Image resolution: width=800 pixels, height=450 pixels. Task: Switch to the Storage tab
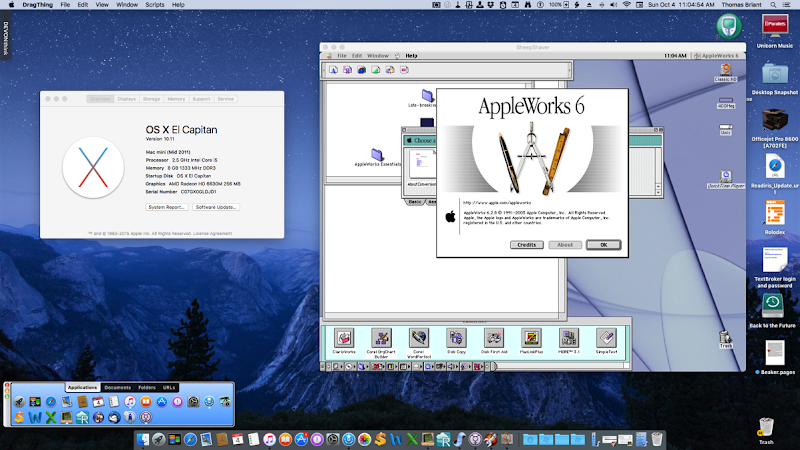(x=152, y=100)
